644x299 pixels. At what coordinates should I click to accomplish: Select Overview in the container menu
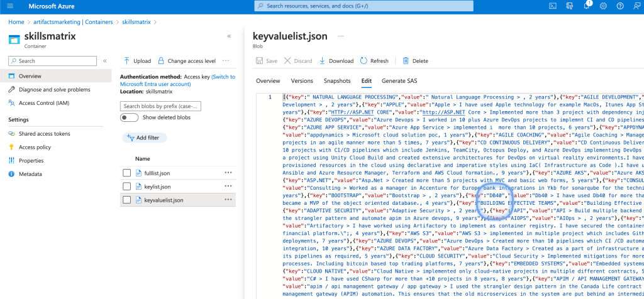[x=56, y=76]
